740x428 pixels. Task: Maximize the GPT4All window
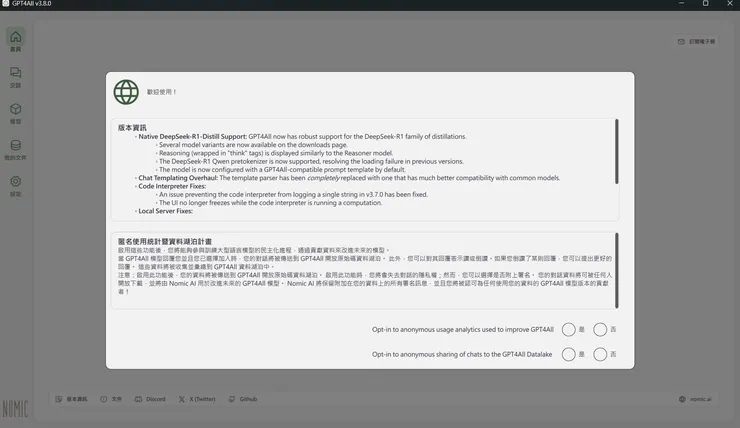706,3
